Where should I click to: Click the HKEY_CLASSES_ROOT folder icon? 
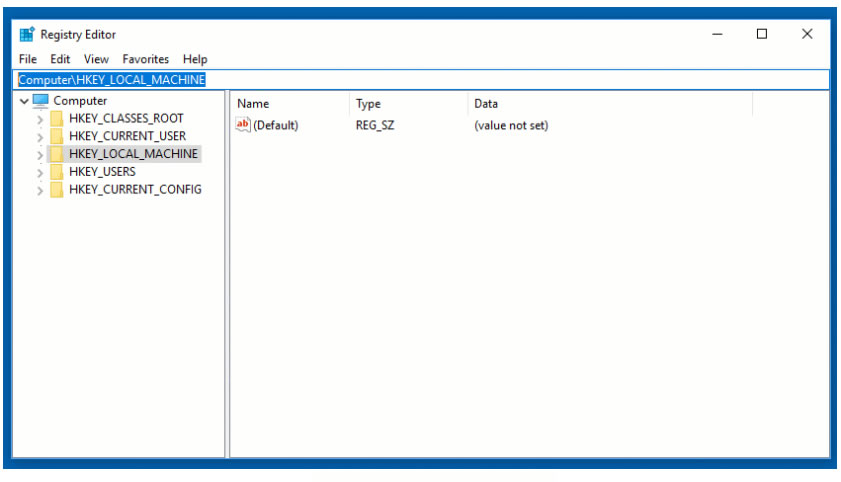click(x=56, y=118)
